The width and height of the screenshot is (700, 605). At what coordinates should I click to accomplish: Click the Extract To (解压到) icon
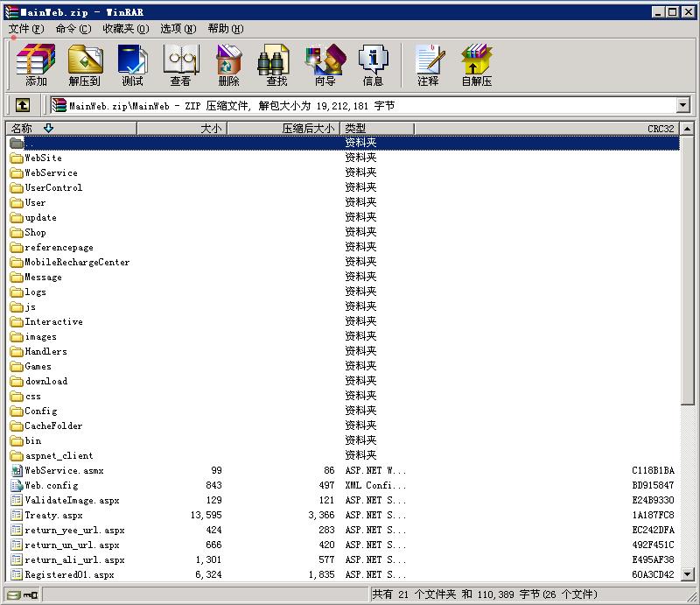[85, 66]
